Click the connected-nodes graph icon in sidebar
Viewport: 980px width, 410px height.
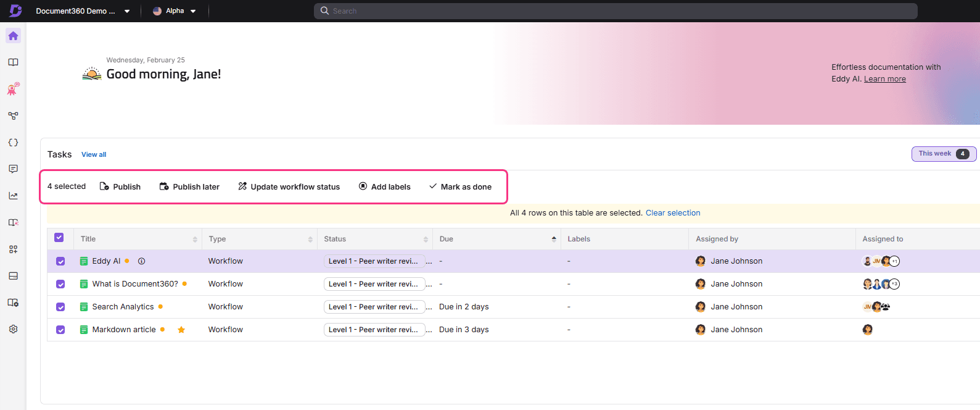click(13, 115)
